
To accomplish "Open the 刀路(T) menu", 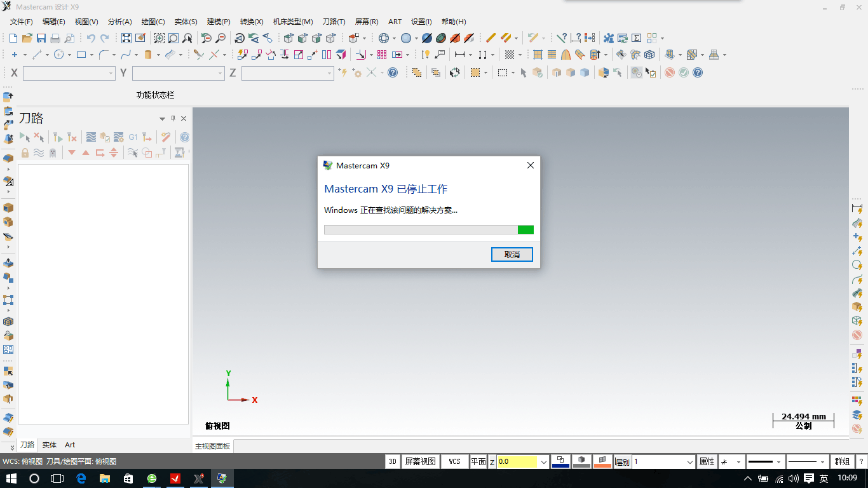I will click(x=334, y=22).
